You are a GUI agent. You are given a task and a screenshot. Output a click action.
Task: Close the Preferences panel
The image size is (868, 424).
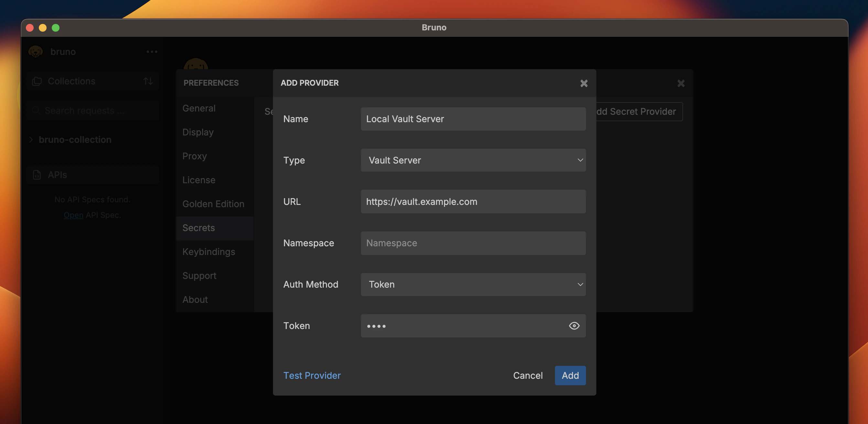[681, 83]
